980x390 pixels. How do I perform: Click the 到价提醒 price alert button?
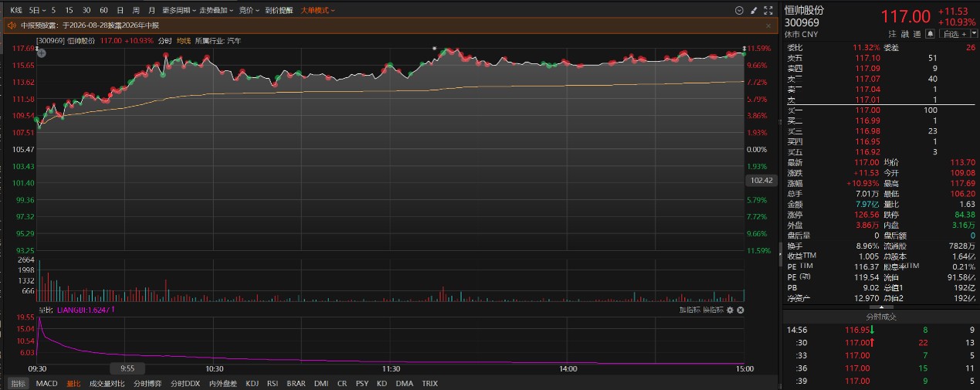pyautogui.click(x=279, y=10)
